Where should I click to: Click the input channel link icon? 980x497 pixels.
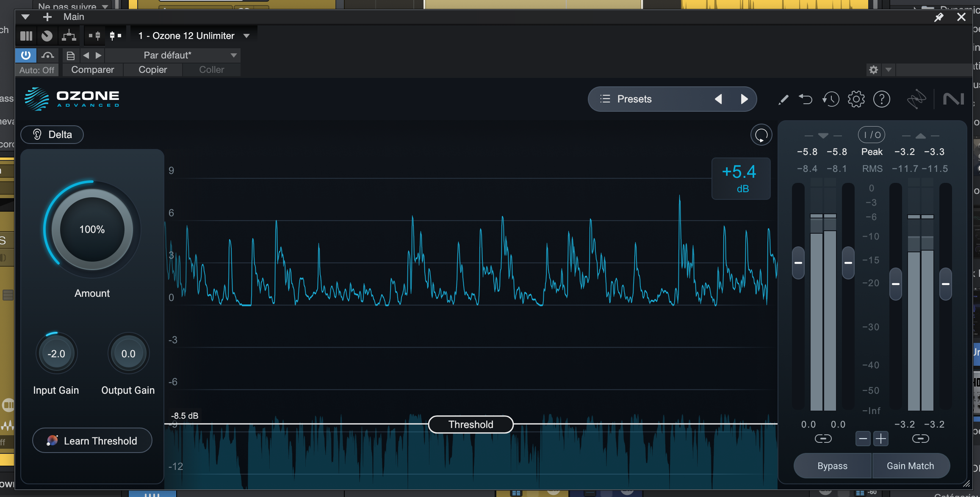[x=823, y=439]
